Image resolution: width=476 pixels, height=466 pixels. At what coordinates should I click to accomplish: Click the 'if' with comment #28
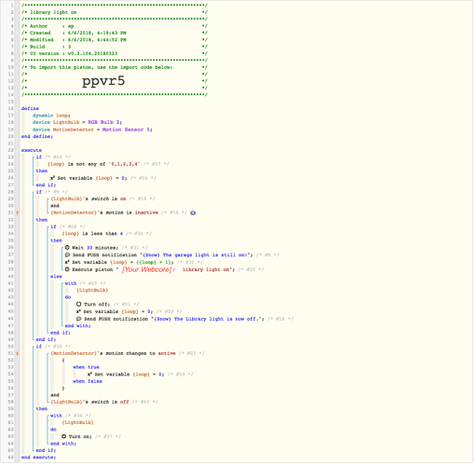pos(53,227)
